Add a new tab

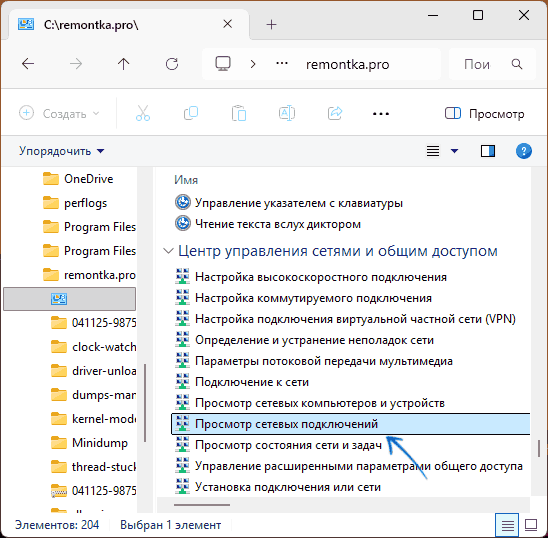coord(271,24)
